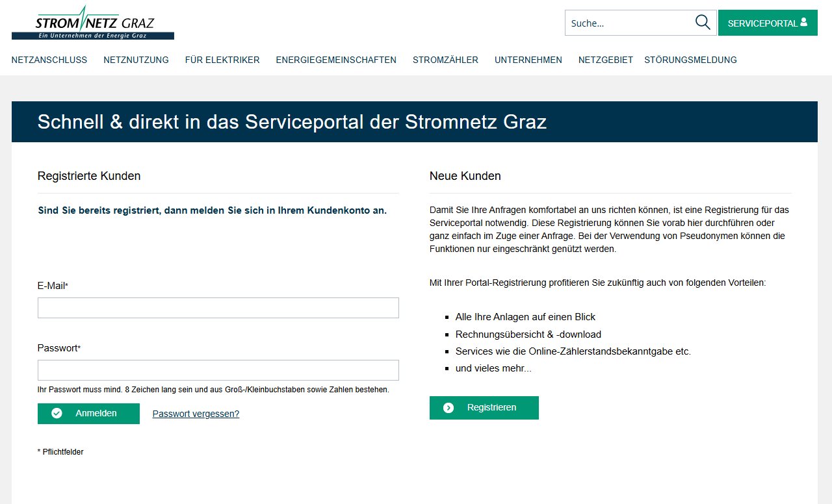Click 'und vieles mehr...' list item
Viewport: 832px width, 504px height.
(493, 368)
